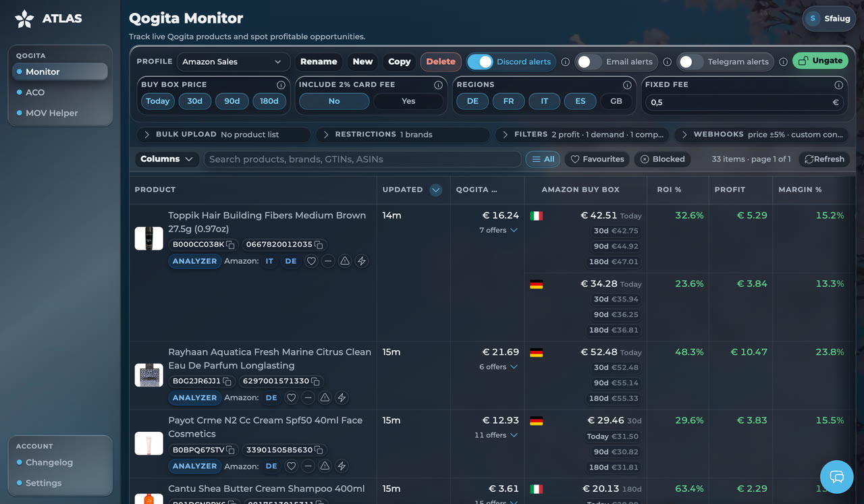This screenshot has width=864, height=504.
Task: Expand the Bulk Upload section
Action: tap(223, 135)
